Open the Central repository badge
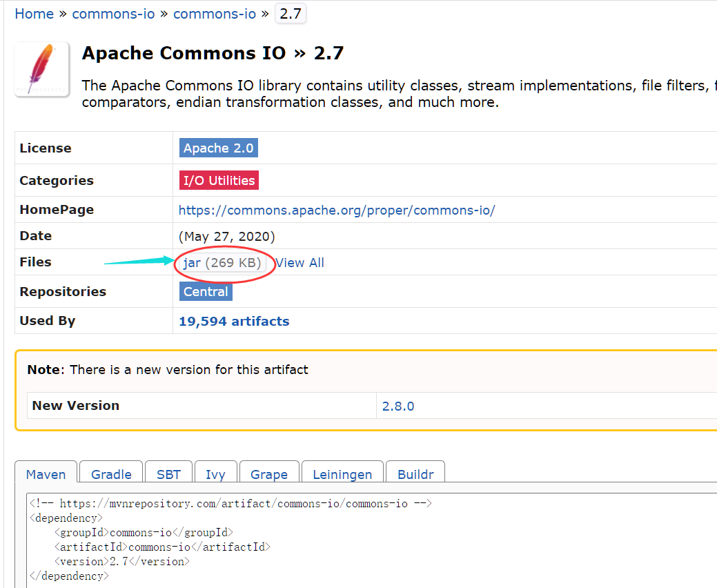717x588 pixels. click(206, 291)
